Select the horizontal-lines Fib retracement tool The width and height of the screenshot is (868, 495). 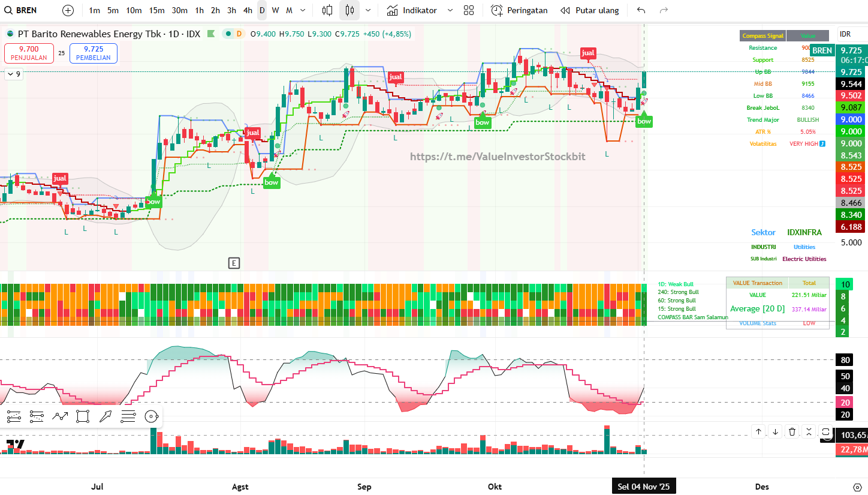(128, 416)
